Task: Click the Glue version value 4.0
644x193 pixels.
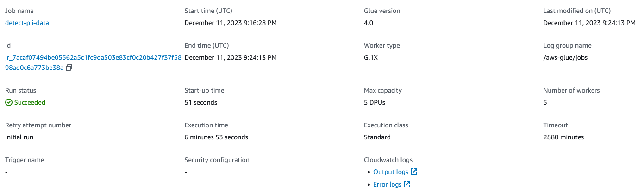Action: pyautogui.click(x=369, y=23)
